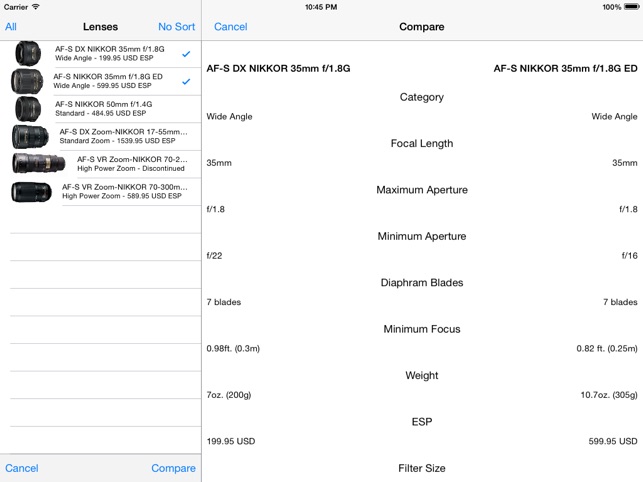The width and height of the screenshot is (643, 482).
Task: Tap the Focal Length section heading
Action: pos(422,144)
